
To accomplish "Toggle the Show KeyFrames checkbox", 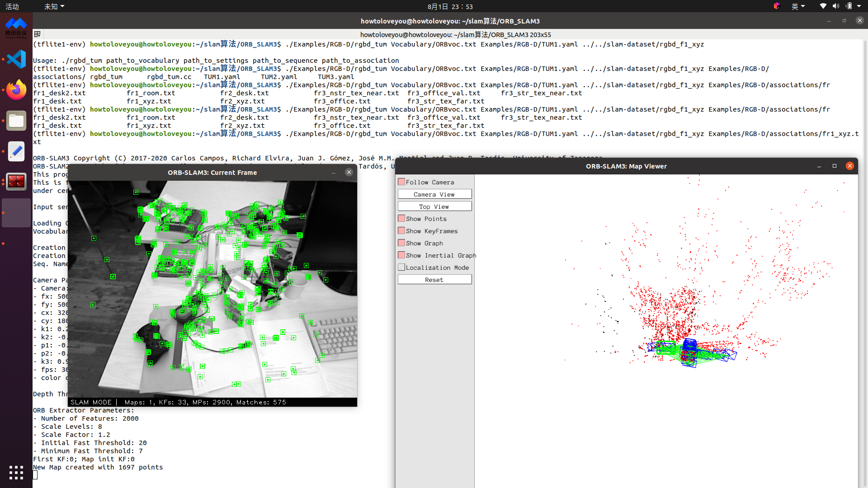I will tap(401, 231).
